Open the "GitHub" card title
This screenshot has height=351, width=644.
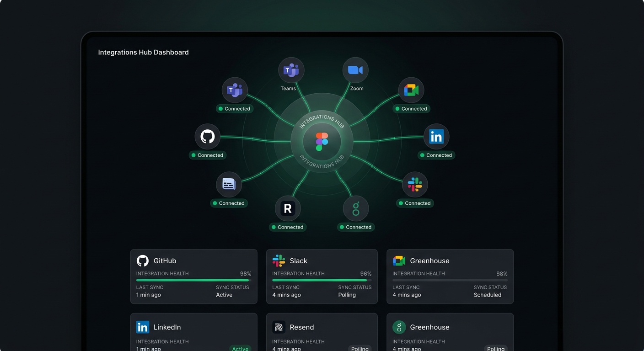[165, 261]
